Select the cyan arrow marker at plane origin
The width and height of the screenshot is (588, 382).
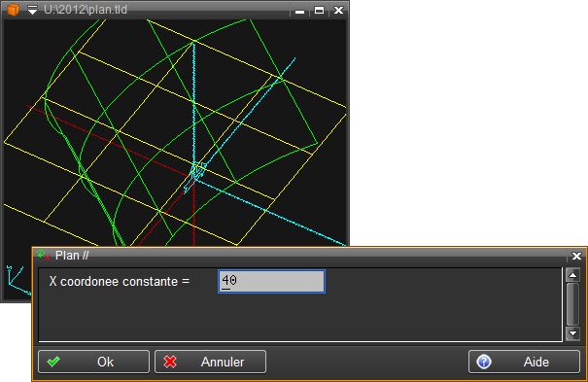(x=195, y=176)
